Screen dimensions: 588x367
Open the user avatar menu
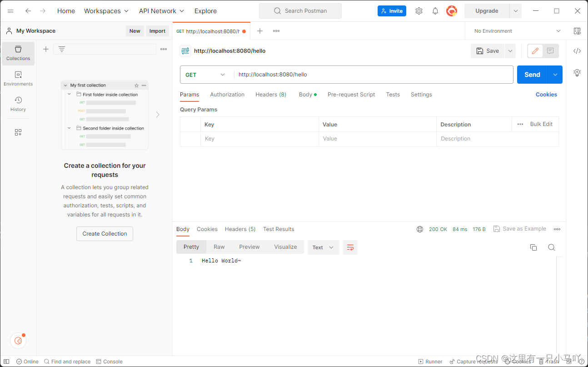click(452, 11)
